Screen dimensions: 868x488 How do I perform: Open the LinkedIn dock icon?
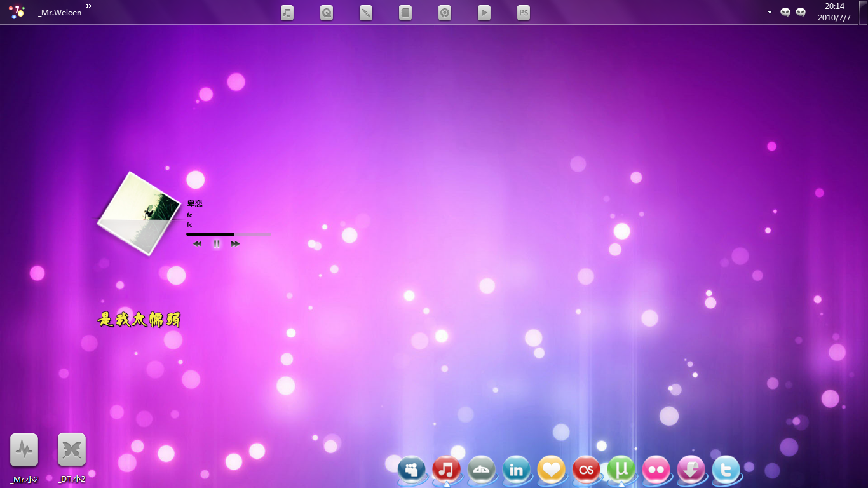[517, 470]
